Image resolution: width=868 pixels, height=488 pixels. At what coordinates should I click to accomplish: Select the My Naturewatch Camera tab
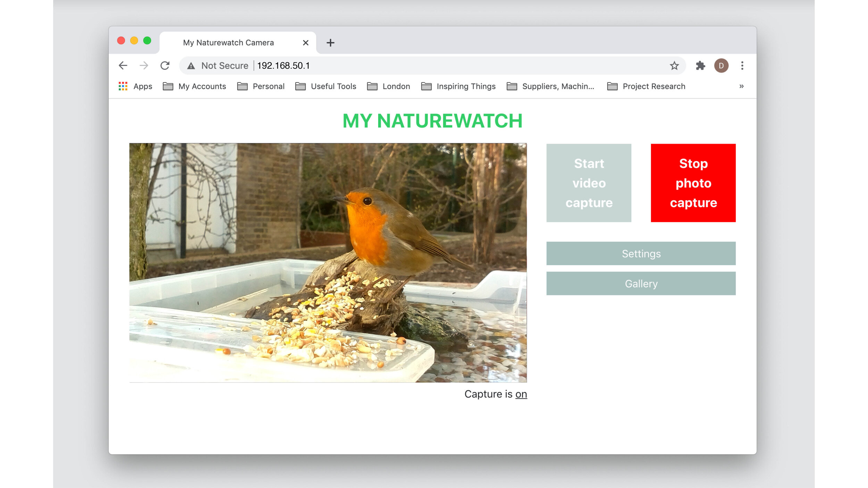coord(229,42)
